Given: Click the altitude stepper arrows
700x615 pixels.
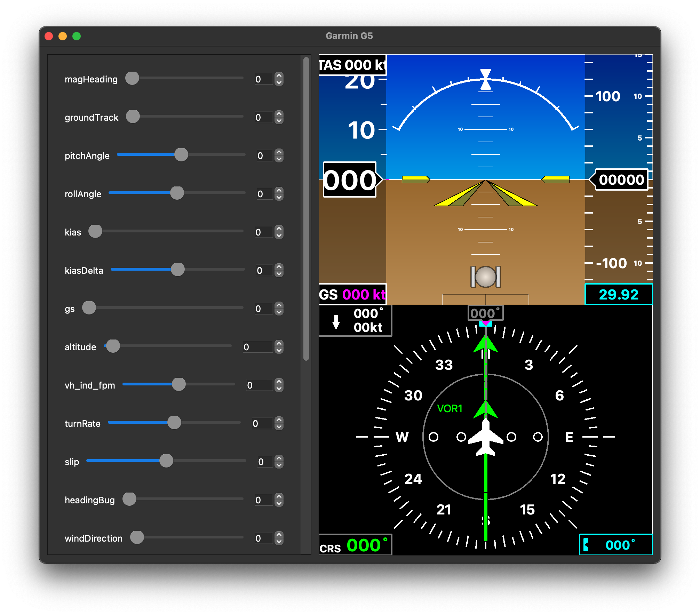Looking at the screenshot, I should click(279, 347).
